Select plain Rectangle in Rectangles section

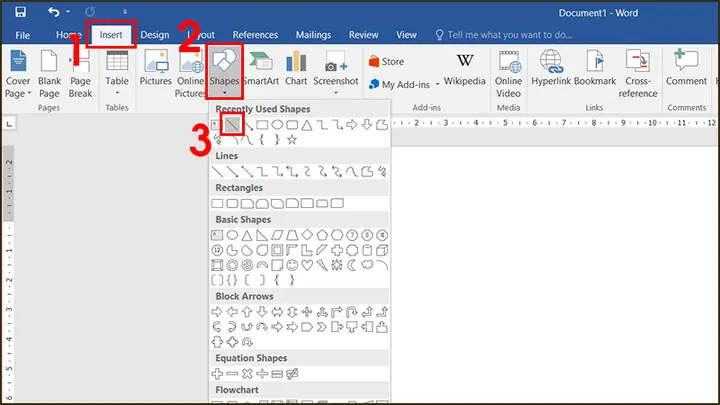pos(217,203)
